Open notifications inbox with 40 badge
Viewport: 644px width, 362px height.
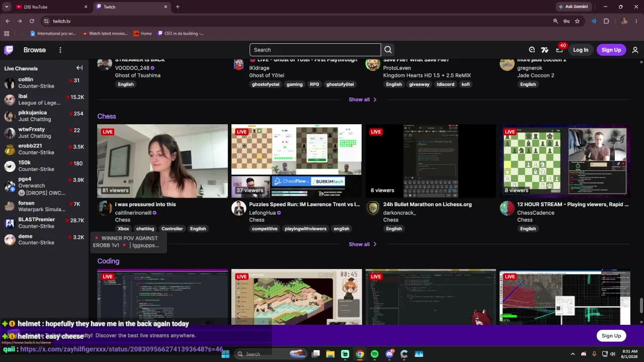[x=559, y=49]
